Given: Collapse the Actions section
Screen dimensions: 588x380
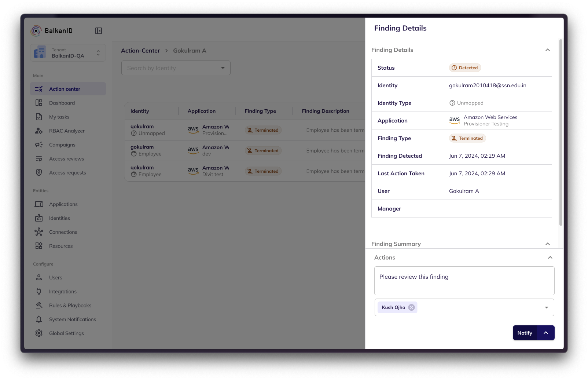Looking at the screenshot, I should (550, 257).
